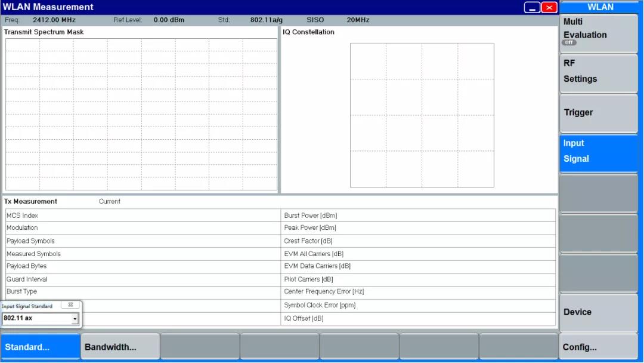Close the Input Signal Standard popup

[70, 305]
